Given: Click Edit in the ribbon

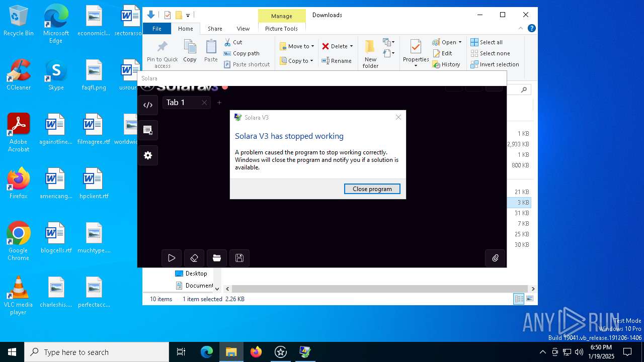Looking at the screenshot, I should coord(442,53).
